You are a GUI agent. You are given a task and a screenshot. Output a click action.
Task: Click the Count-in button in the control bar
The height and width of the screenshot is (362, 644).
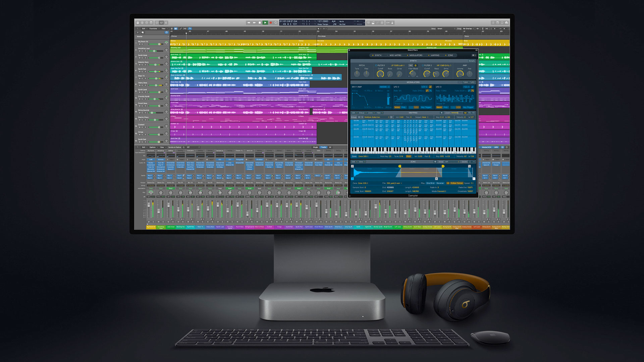[x=388, y=22]
